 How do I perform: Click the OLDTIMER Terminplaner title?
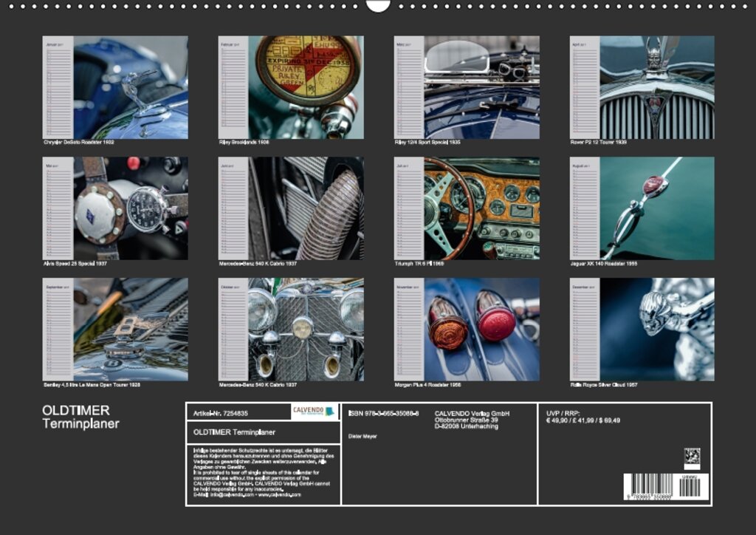[80, 417]
